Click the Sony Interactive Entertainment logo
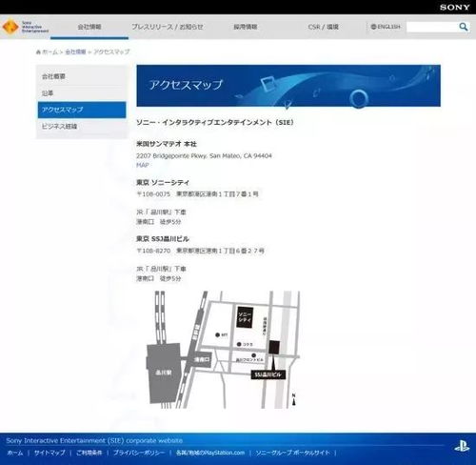Image resolution: width=476 pixels, height=465 pixels. coord(26,27)
